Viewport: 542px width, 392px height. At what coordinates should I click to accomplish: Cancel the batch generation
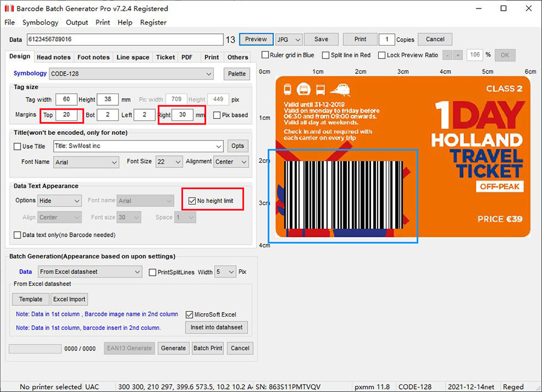click(240, 348)
